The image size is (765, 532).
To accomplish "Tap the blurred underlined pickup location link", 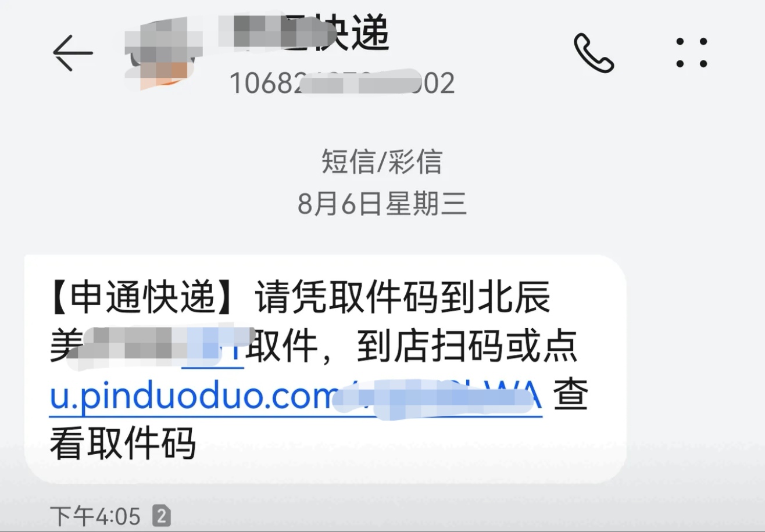I will (213, 348).
